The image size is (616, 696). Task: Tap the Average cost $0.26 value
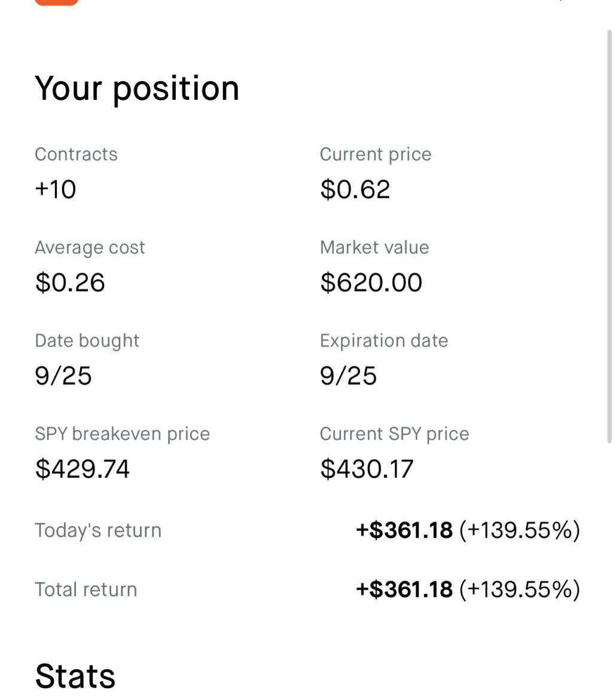tap(70, 283)
